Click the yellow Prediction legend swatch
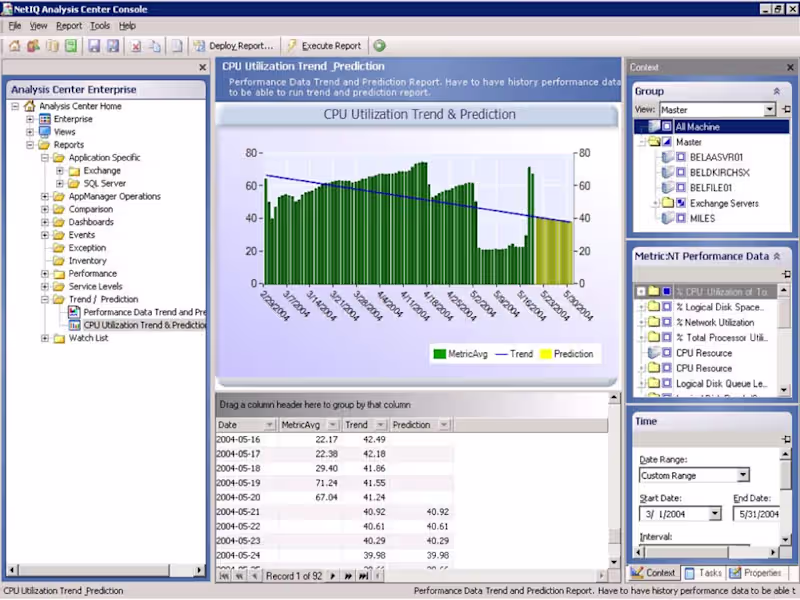Image resolution: width=800 pixels, height=600 pixels. [x=545, y=354]
